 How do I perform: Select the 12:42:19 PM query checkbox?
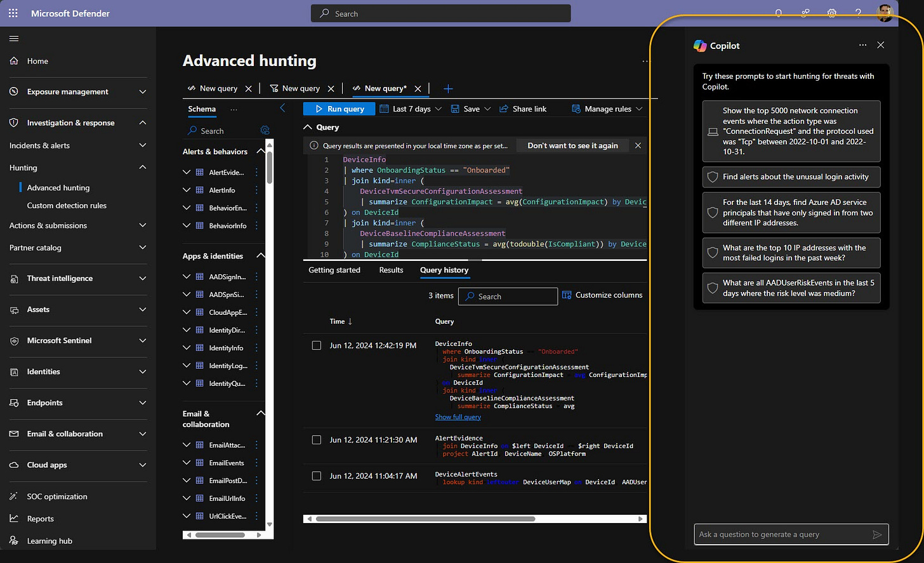pos(317,345)
